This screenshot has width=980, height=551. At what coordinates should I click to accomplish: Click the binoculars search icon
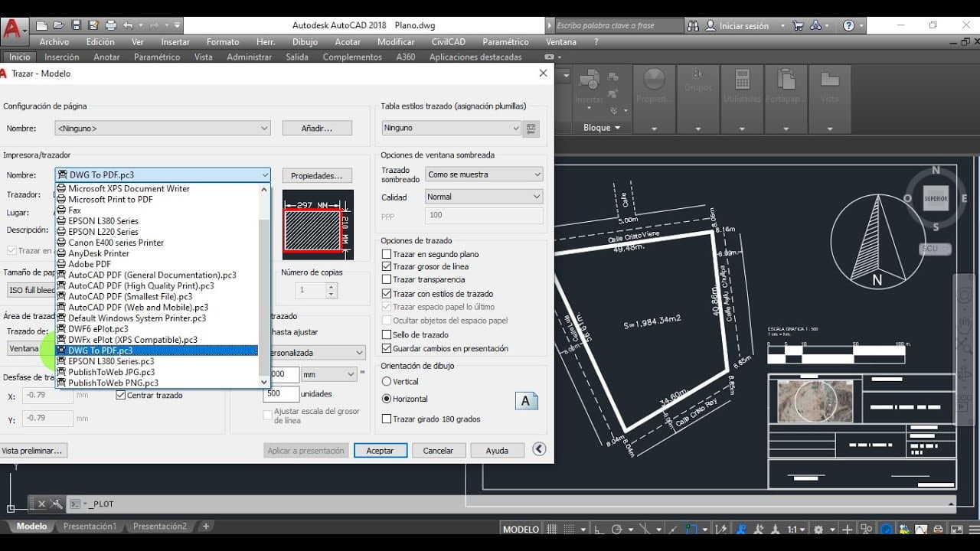pyautogui.click(x=694, y=26)
